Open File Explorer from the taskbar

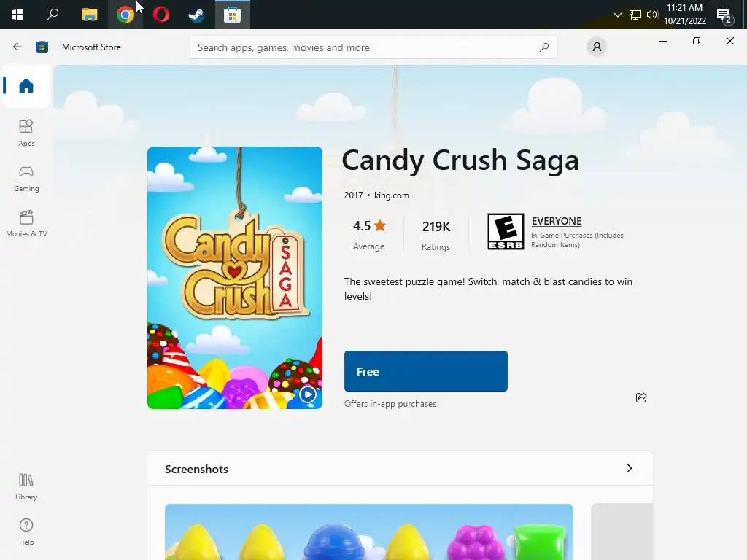click(x=89, y=15)
